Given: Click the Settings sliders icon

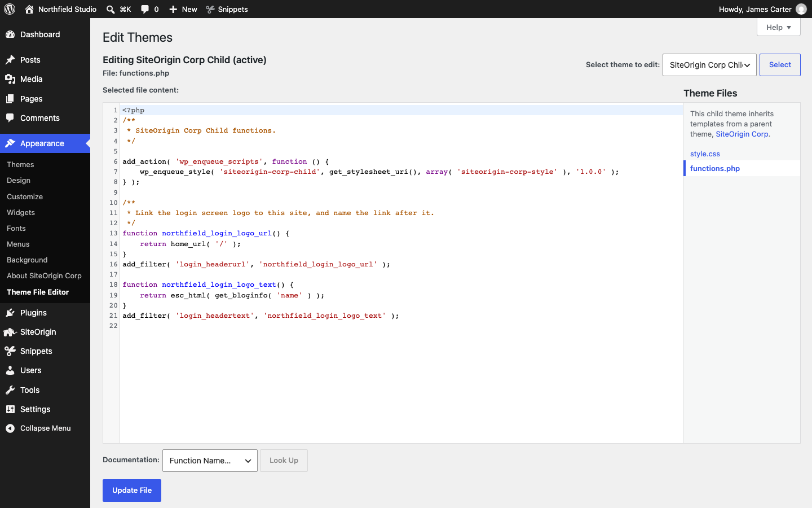Looking at the screenshot, I should (x=10, y=409).
